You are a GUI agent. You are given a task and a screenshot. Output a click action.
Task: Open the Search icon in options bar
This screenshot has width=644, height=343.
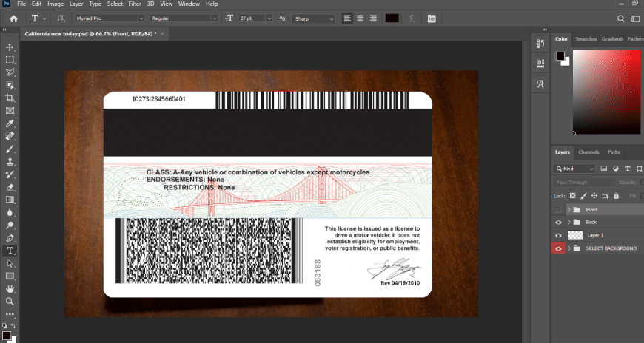(620, 18)
